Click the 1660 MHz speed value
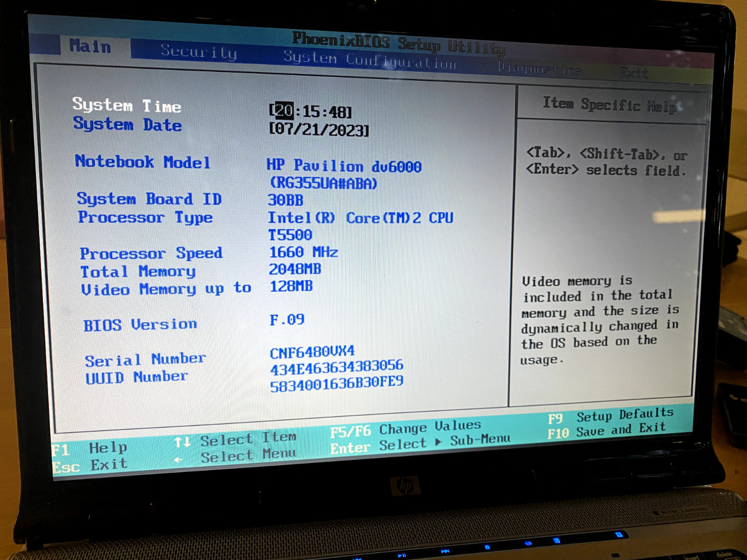Viewport: 747px width, 560px height. [x=303, y=252]
